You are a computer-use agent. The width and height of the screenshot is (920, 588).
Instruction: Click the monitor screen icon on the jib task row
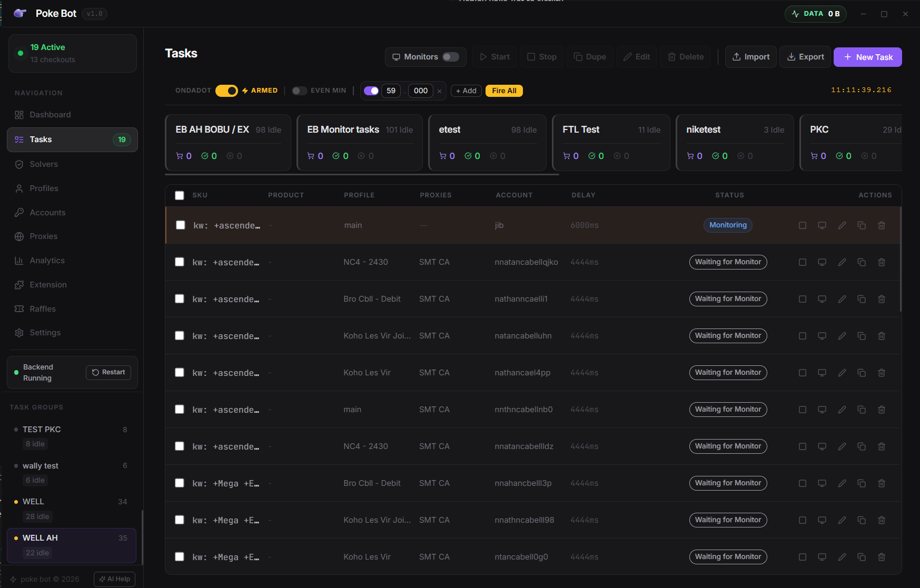(822, 225)
